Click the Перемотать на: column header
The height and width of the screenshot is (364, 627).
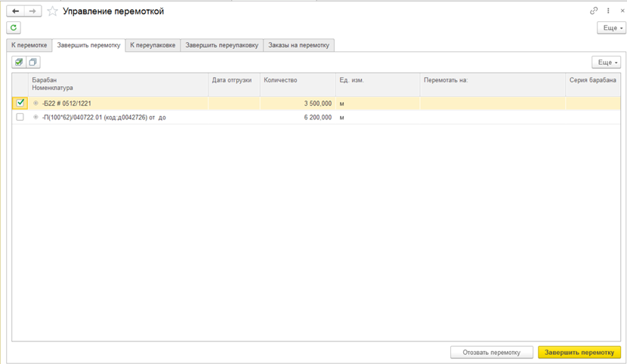point(493,85)
